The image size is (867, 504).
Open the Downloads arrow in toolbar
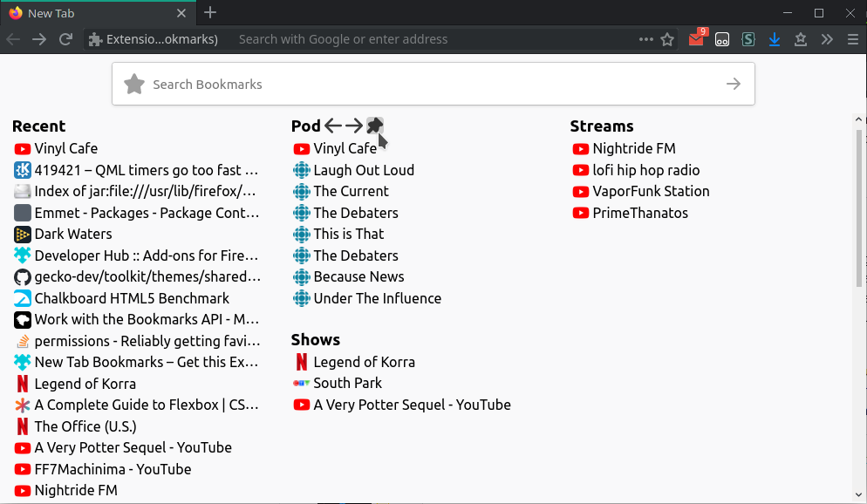775,39
